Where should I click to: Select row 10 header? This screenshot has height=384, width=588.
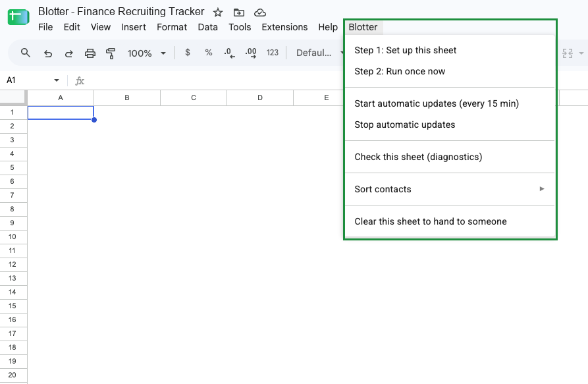13,236
